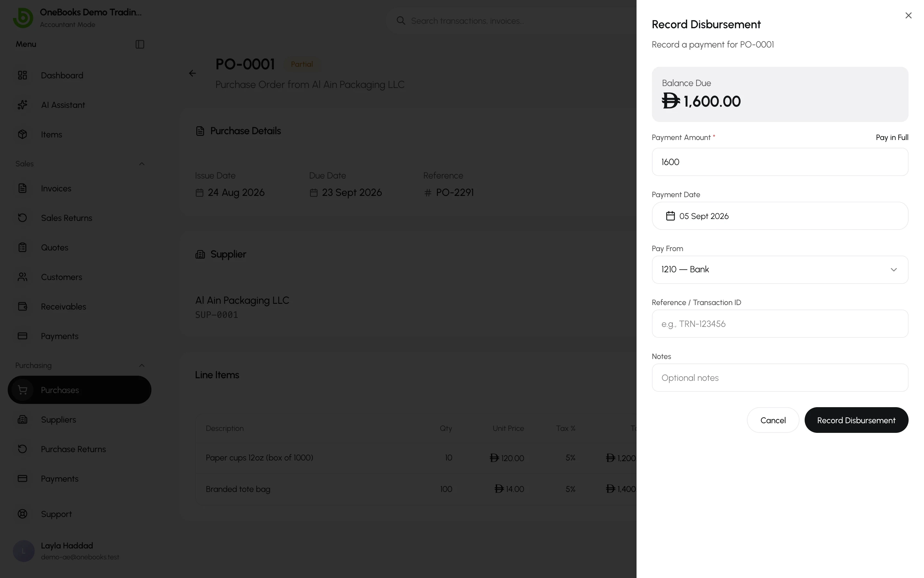
Task: Click the Partial status badge
Action: coord(302,64)
